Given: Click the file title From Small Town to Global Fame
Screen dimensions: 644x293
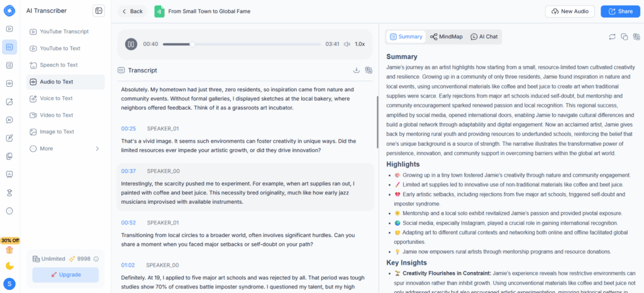Looking at the screenshot, I should (209, 11).
